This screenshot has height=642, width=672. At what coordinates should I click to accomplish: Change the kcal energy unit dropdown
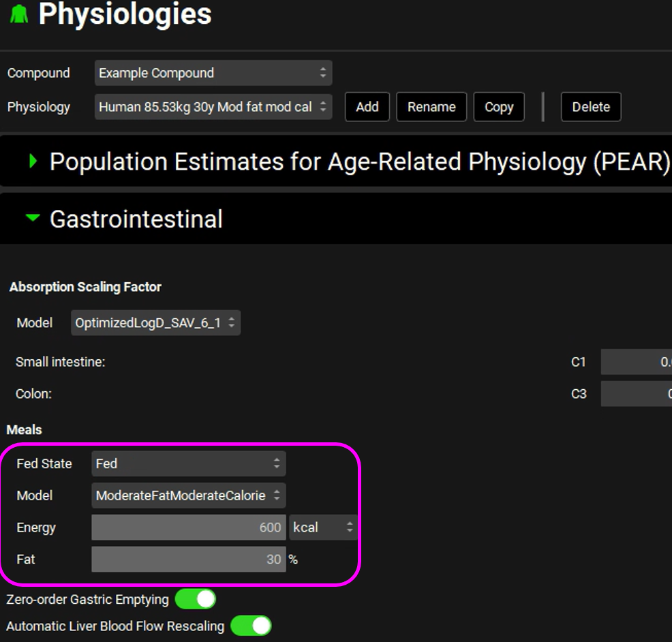click(323, 528)
